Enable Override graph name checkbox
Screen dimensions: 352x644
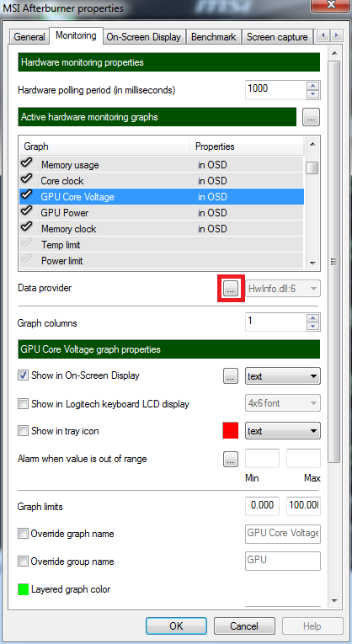(x=23, y=534)
